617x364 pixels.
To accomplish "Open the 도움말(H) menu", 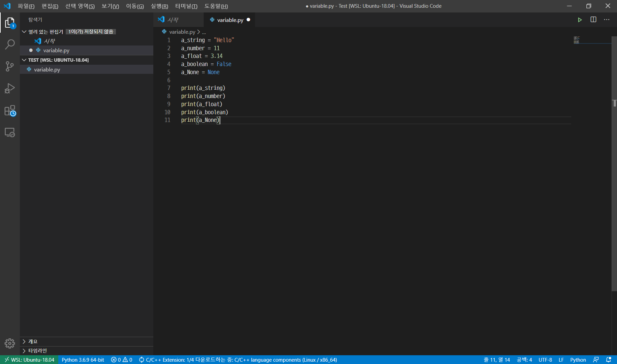I will click(216, 6).
